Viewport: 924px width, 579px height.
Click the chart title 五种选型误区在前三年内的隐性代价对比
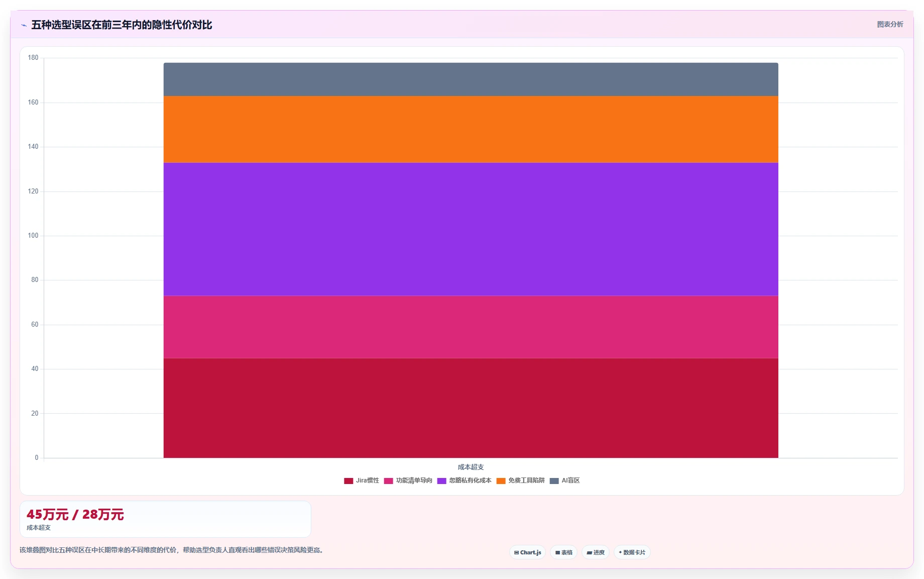point(122,25)
